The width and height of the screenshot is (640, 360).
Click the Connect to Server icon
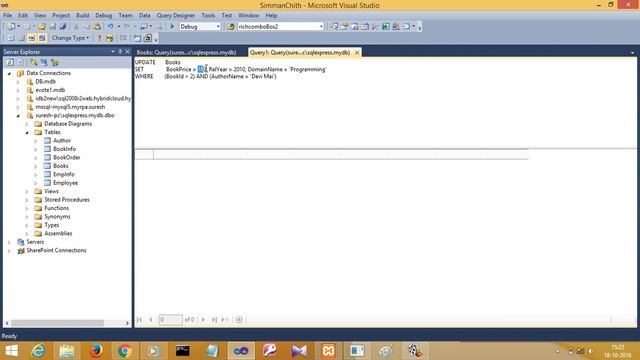coord(44,62)
